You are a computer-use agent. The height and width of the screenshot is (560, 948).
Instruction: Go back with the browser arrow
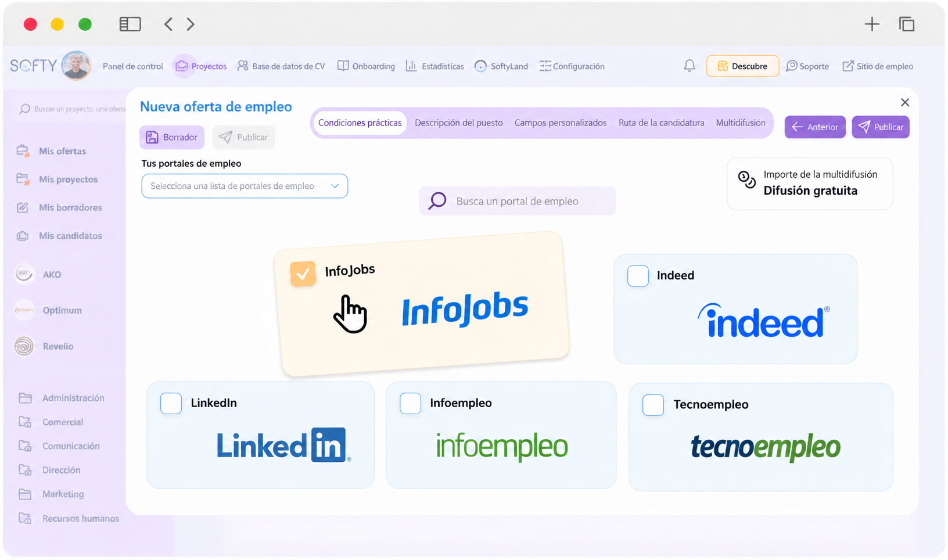[168, 24]
